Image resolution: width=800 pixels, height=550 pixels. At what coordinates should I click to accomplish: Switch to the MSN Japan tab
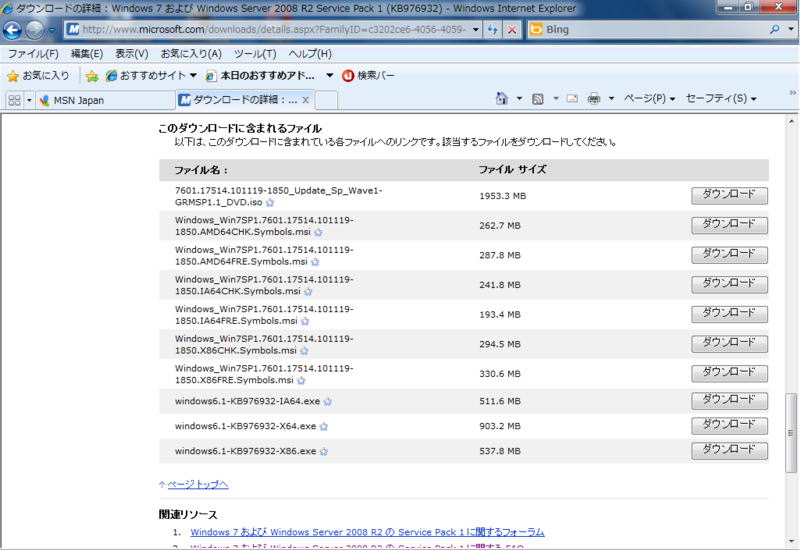106,100
